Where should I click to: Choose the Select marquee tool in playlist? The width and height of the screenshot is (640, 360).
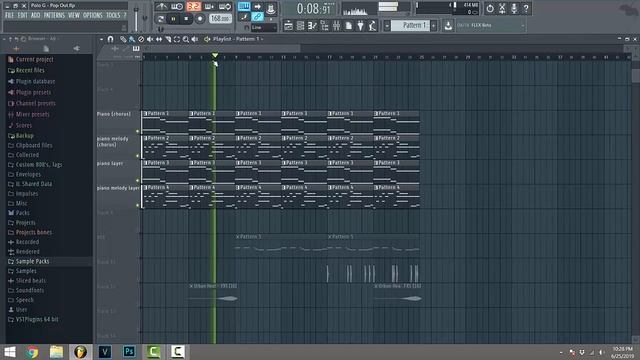pyautogui.click(x=177, y=39)
